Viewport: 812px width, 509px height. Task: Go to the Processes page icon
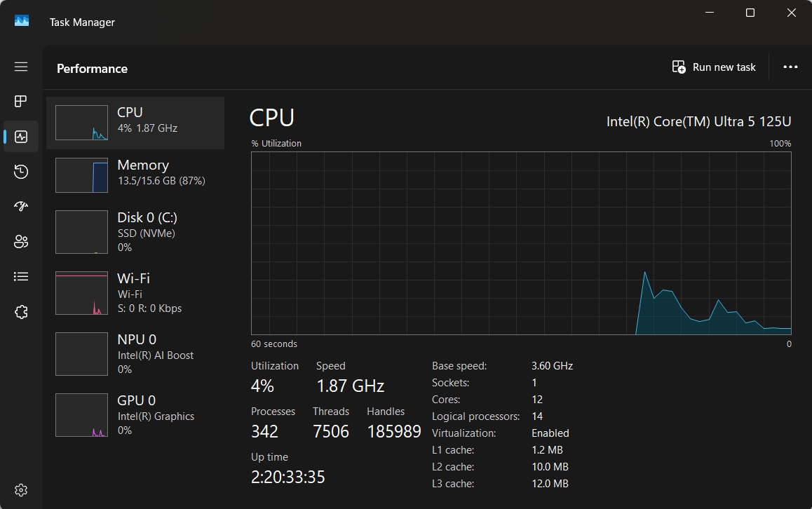click(21, 102)
